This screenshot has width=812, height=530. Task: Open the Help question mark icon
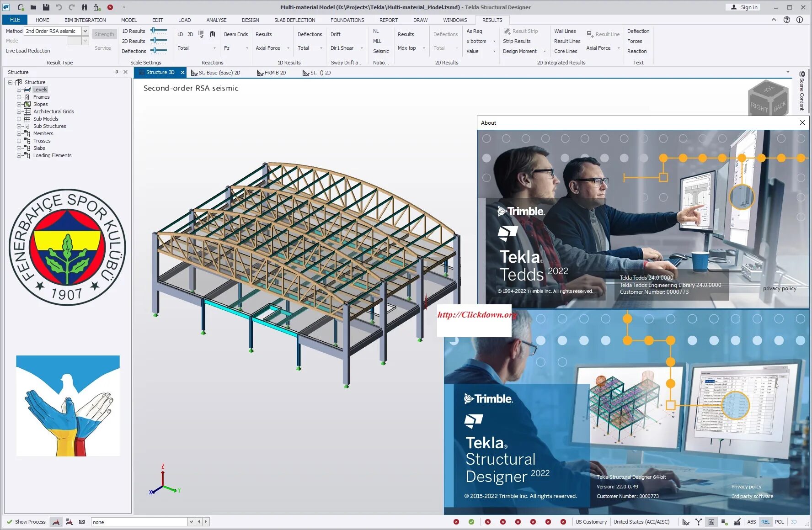tap(786, 20)
